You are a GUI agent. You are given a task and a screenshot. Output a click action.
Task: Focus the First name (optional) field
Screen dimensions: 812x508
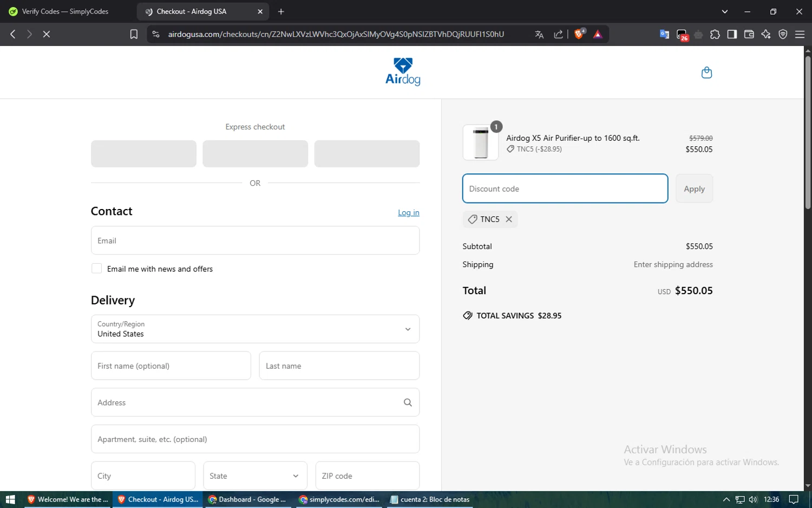click(x=171, y=366)
